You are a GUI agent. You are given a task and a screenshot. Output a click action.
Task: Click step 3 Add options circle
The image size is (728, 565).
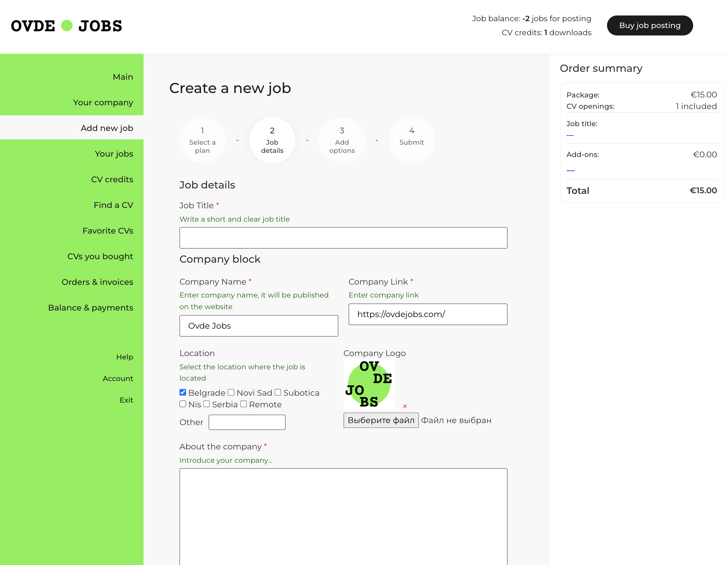coord(342,140)
